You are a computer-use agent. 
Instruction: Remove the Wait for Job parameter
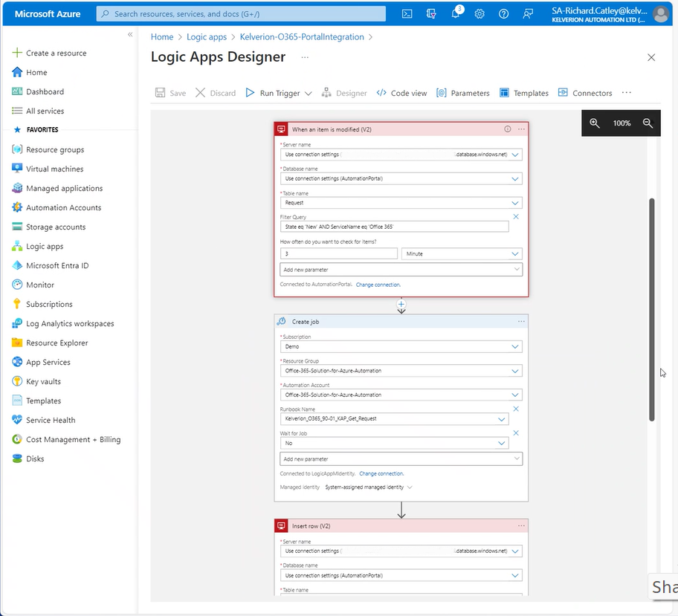click(x=515, y=433)
